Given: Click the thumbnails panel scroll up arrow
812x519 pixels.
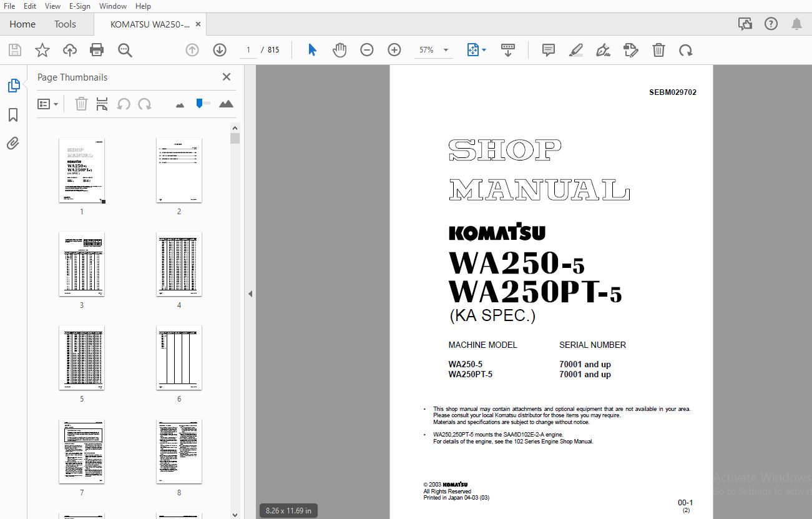Looking at the screenshot, I should (235, 128).
